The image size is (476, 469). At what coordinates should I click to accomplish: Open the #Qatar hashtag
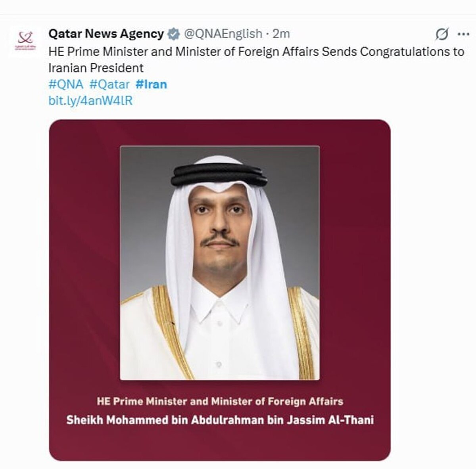(109, 84)
